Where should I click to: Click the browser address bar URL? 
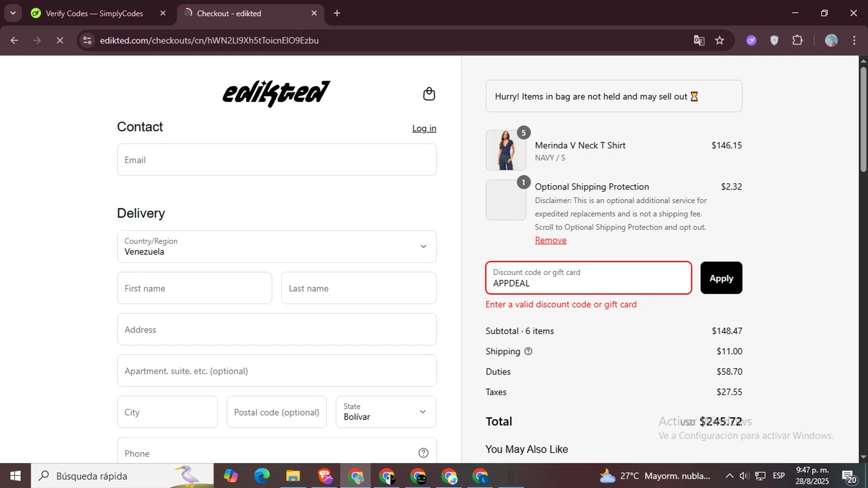pos(209,41)
